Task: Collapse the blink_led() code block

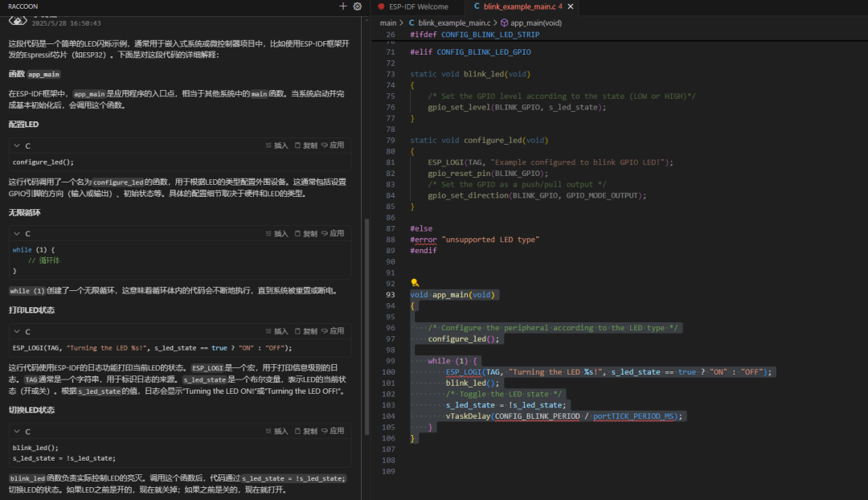Action: pos(17,432)
